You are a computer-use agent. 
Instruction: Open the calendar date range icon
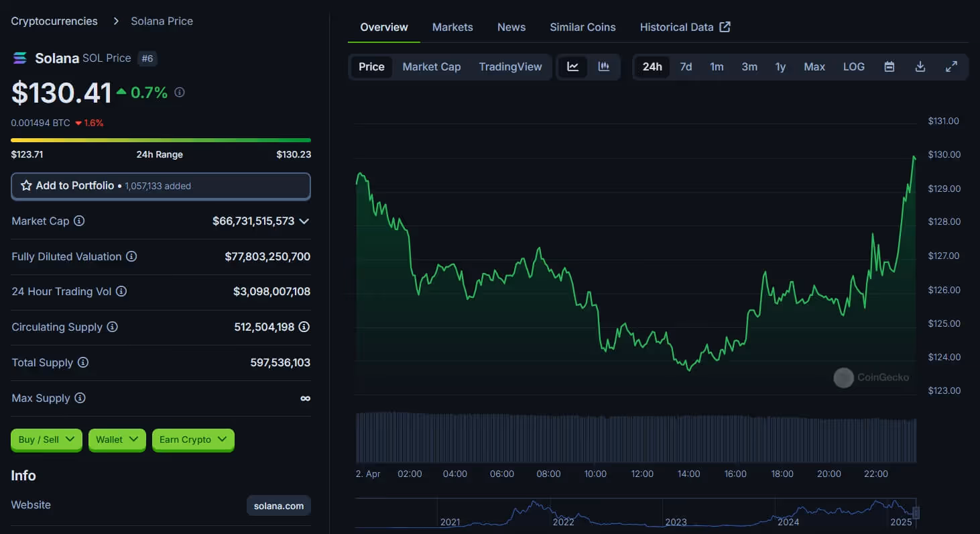890,66
